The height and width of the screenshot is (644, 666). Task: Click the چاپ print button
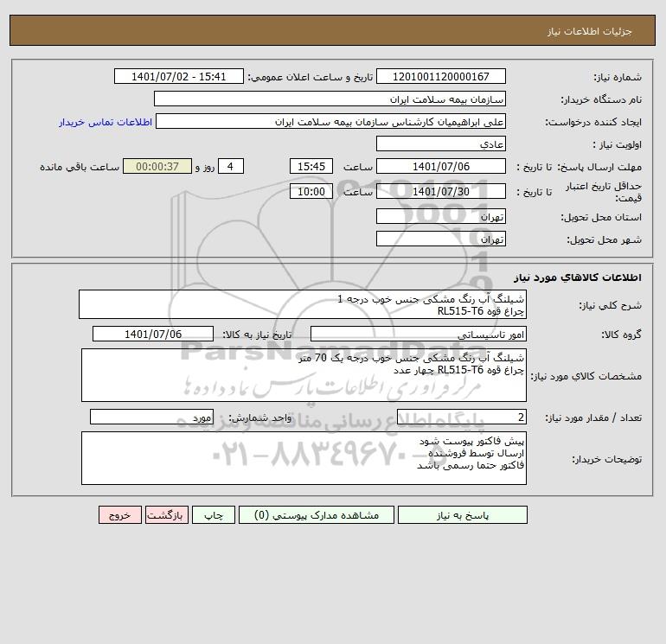pos(214,515)
